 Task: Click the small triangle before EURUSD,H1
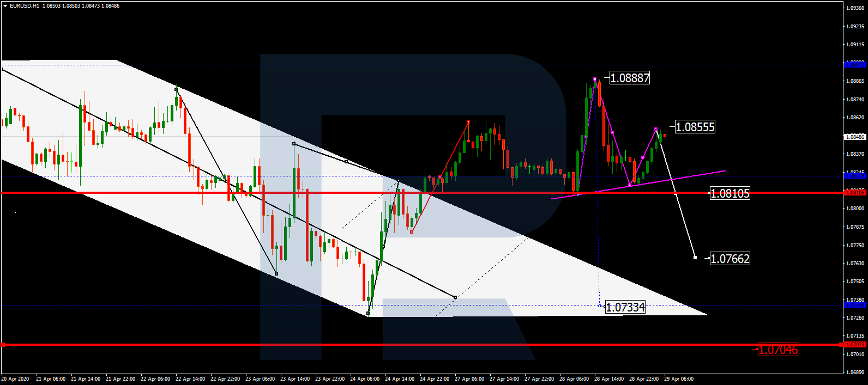point(5,6)
